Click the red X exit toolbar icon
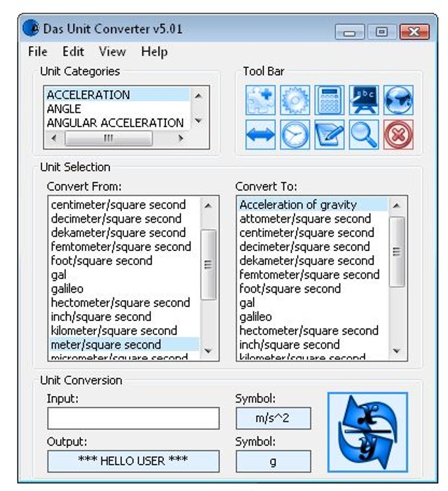This screenshot has height=491, width=448. 398,134
